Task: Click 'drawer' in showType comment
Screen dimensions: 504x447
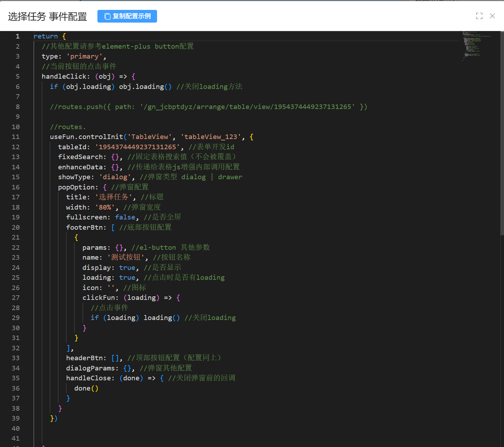Action: [230, 177]
